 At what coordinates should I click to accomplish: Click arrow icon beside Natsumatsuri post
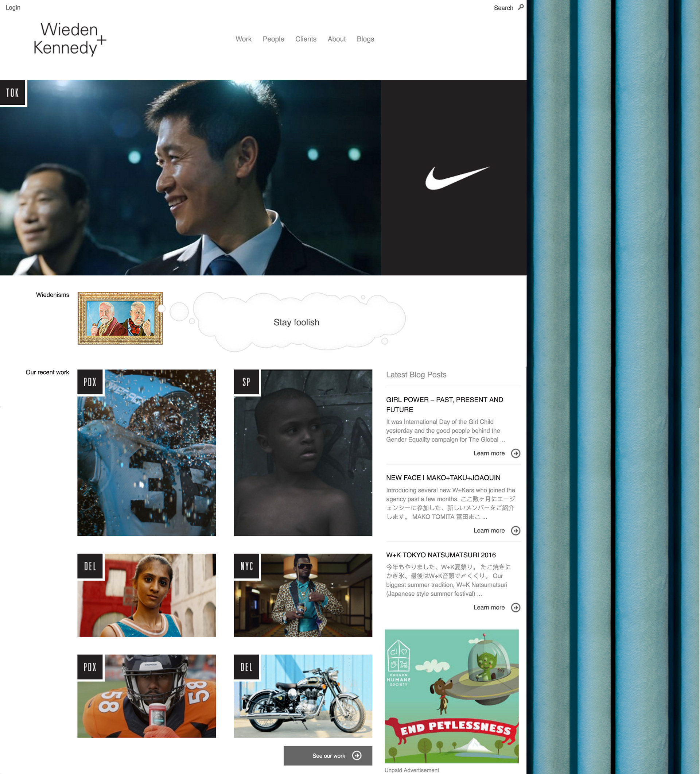(x=516, y=607)
